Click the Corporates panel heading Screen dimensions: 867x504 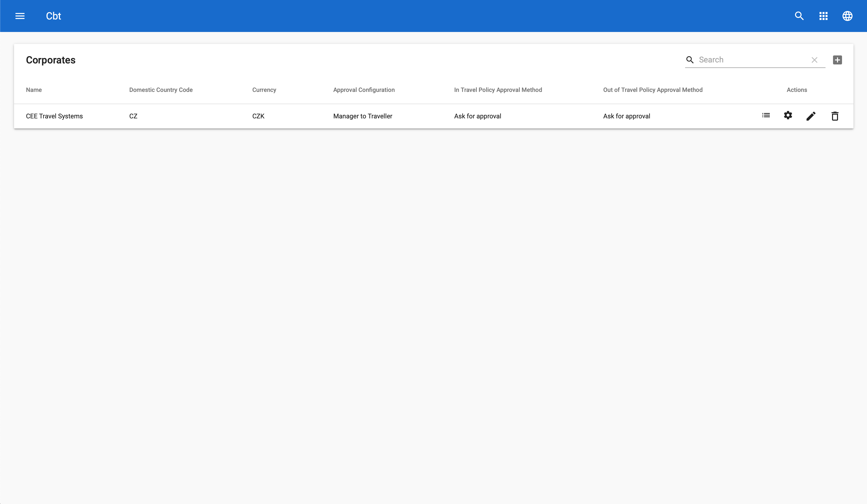pyautogui.click(x=50, y=60)
